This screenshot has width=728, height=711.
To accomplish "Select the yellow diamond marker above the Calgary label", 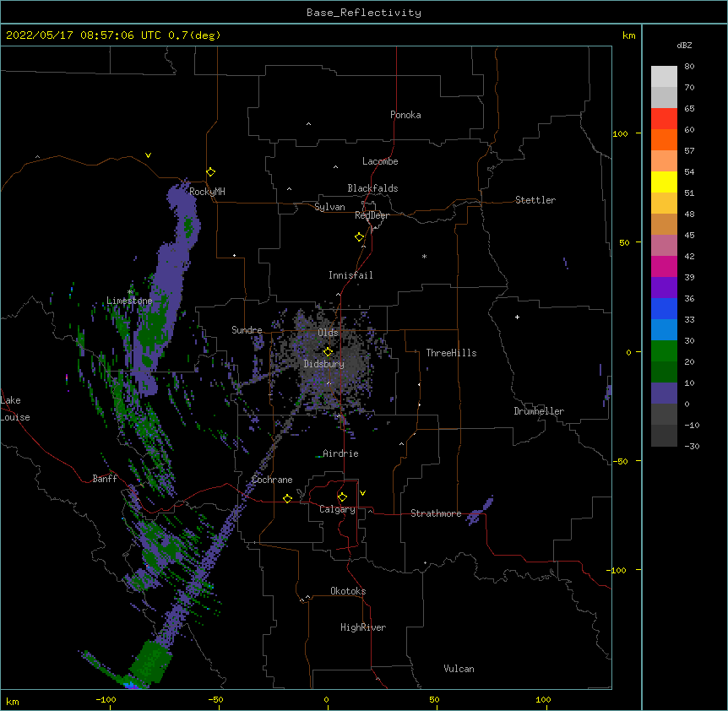I will click(342, 497).
